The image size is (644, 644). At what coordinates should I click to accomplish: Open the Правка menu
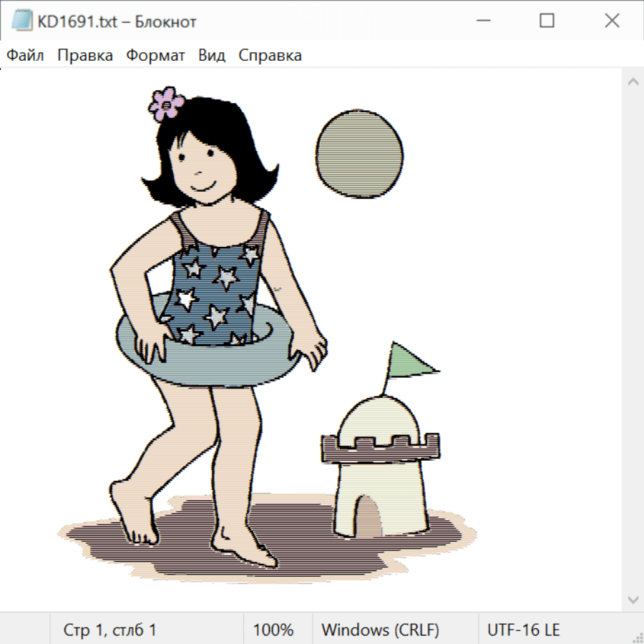pyautogui.click(x=85, y=56)
